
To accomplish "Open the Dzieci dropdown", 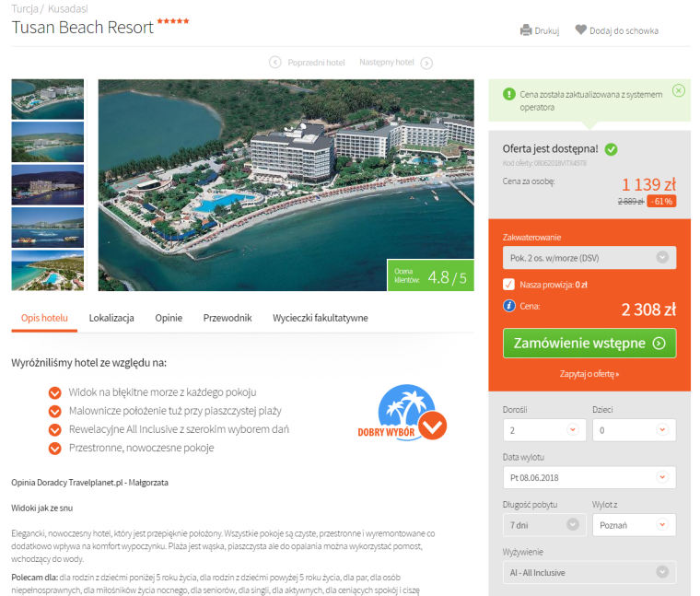I will coord(634,430).
